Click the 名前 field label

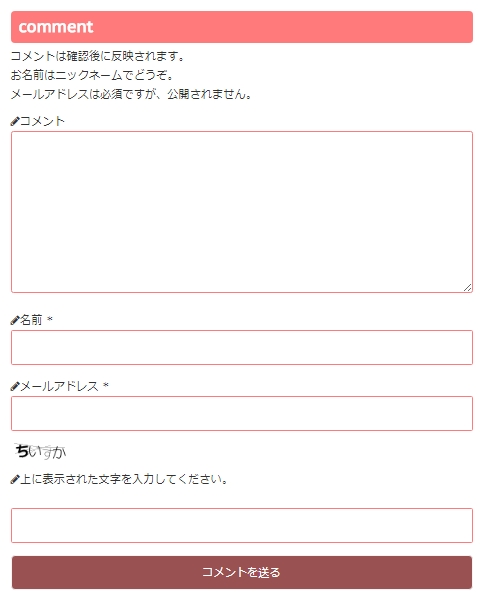(x=31, y=320)
